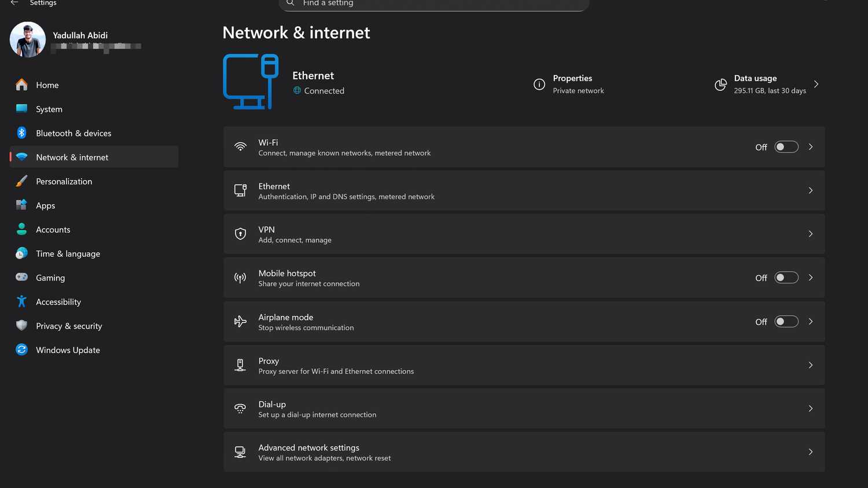Open Ethernet authentication and DNS settings
Viewport: 868px width, 488px height.
click(524, 191)
